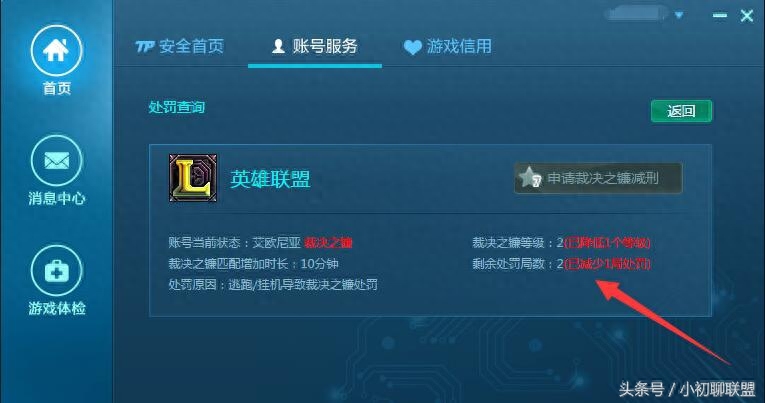Open the 首页 home icon
Viewport: 765px width, 403px height.
point(56,50)
